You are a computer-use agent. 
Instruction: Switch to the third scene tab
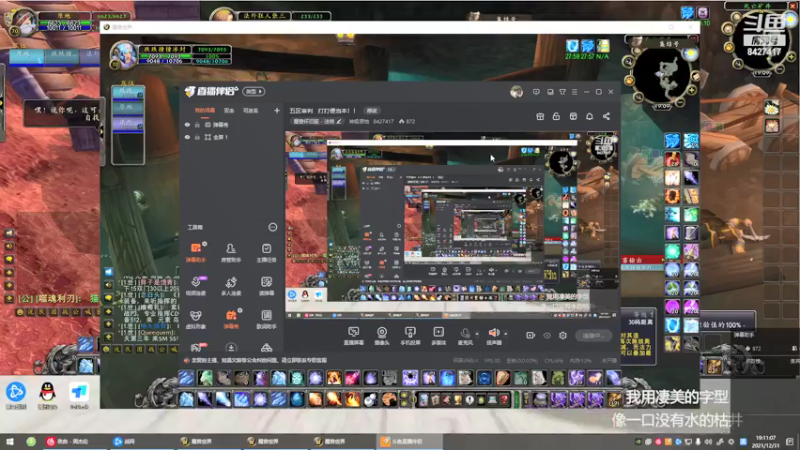coord(251,110)
